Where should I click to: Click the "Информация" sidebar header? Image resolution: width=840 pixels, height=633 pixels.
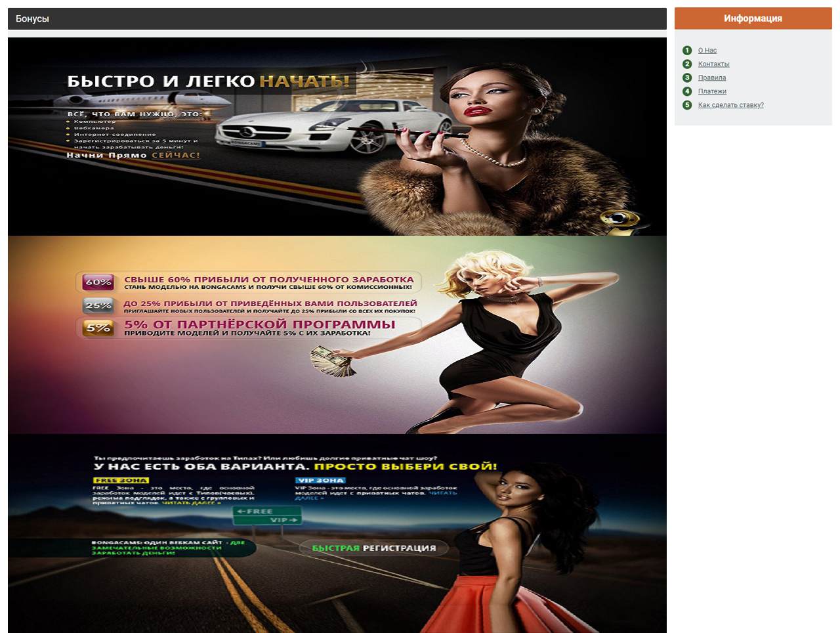753,18
